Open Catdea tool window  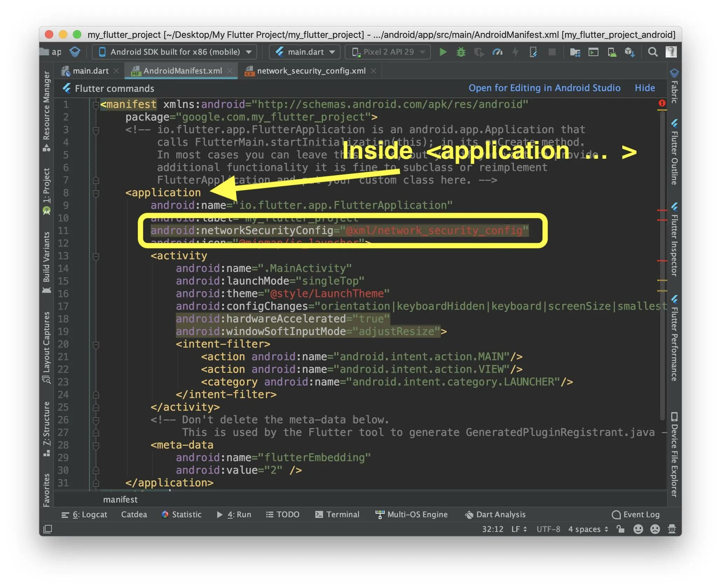tap(134, 514)
